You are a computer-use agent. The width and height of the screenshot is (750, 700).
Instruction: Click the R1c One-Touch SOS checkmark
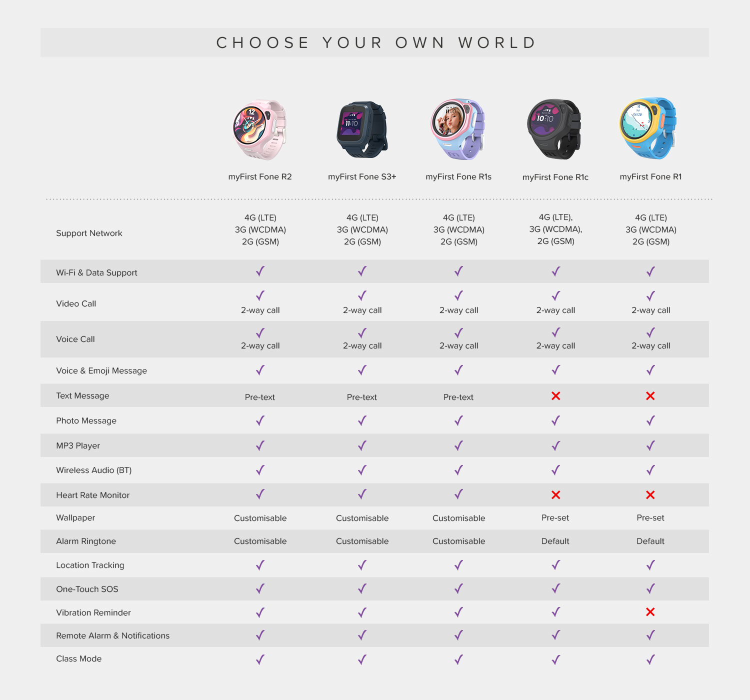click(555, 589)
